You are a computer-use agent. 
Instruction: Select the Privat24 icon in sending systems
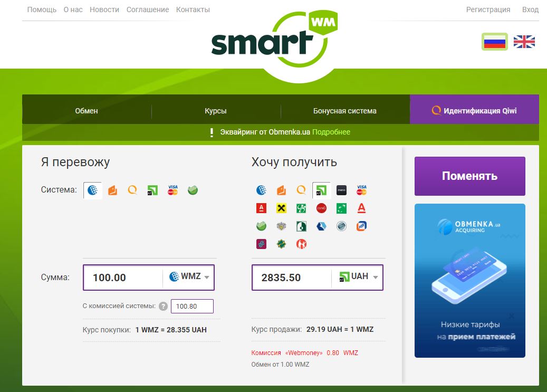coord(152,190)
